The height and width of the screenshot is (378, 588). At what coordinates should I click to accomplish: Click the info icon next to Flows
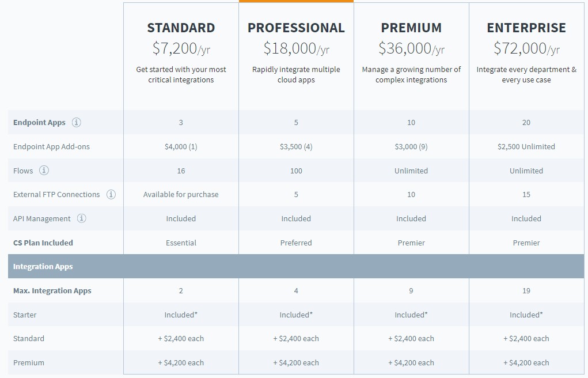44,171
